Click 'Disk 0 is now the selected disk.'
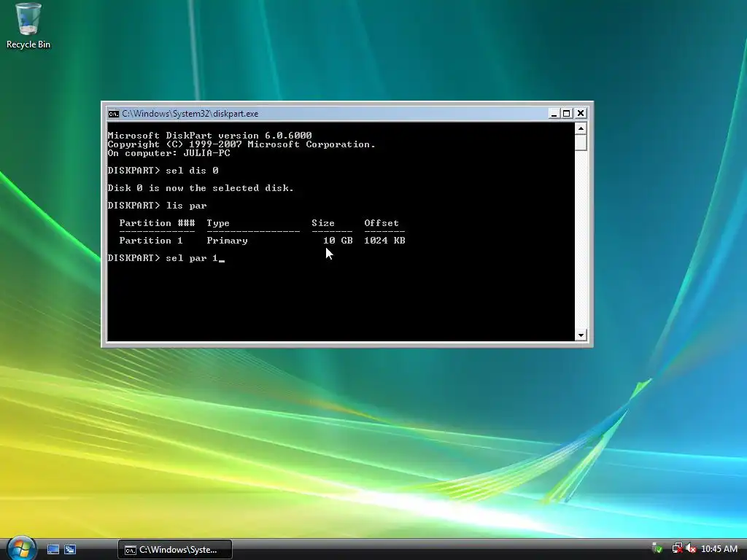This screenshot has width=747, height=560. 201,188
